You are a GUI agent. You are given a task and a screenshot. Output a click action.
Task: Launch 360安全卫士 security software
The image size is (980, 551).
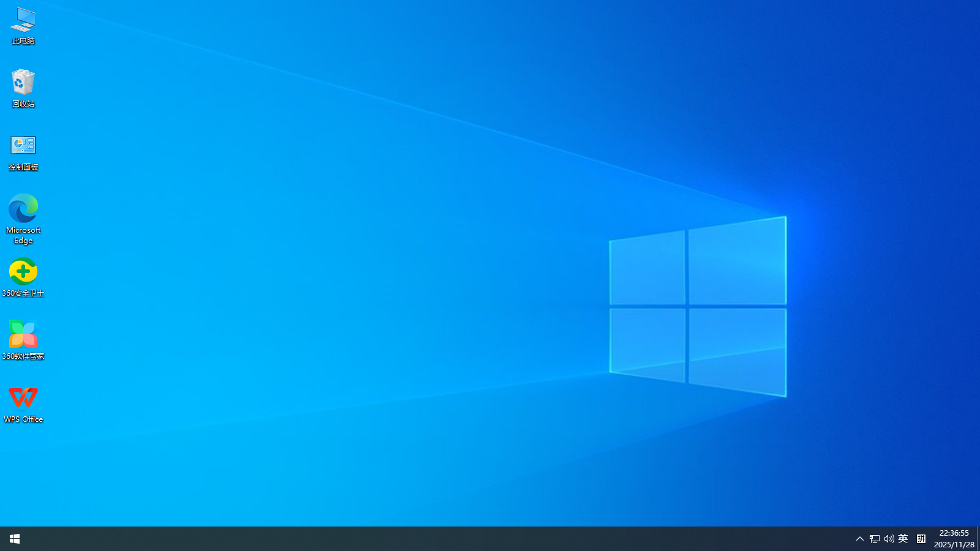click(23, 271)
